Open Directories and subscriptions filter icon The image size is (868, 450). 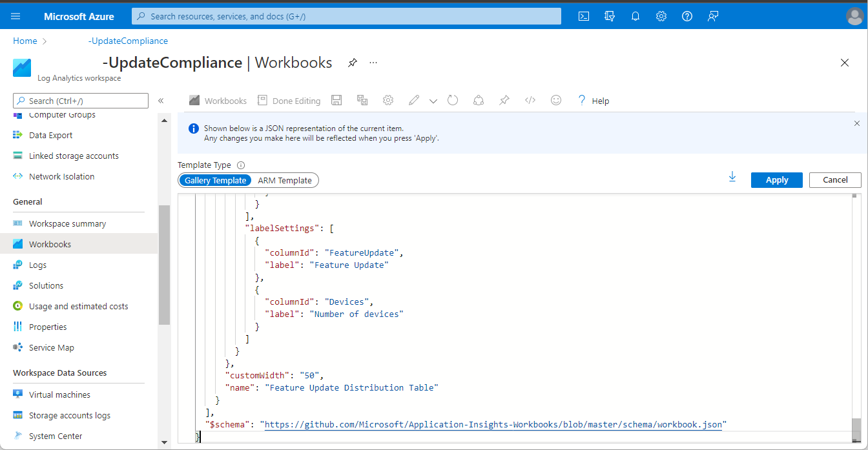click(610, 16)
